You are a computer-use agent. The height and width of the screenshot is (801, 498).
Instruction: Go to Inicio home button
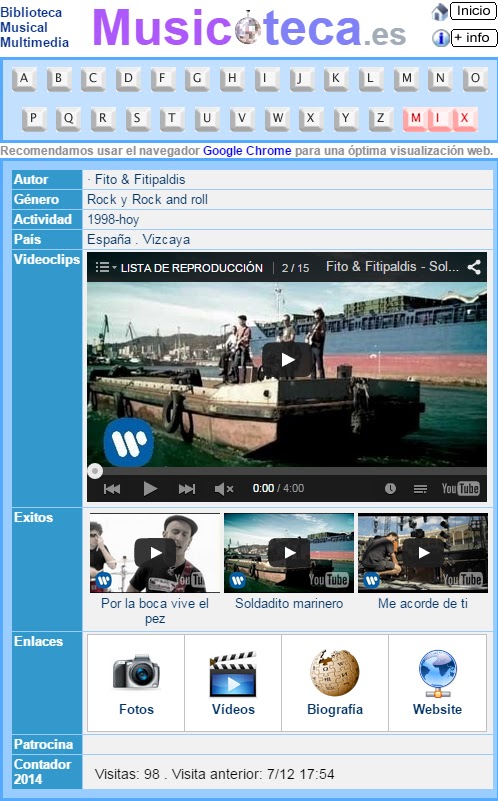[x=473, y=11]
